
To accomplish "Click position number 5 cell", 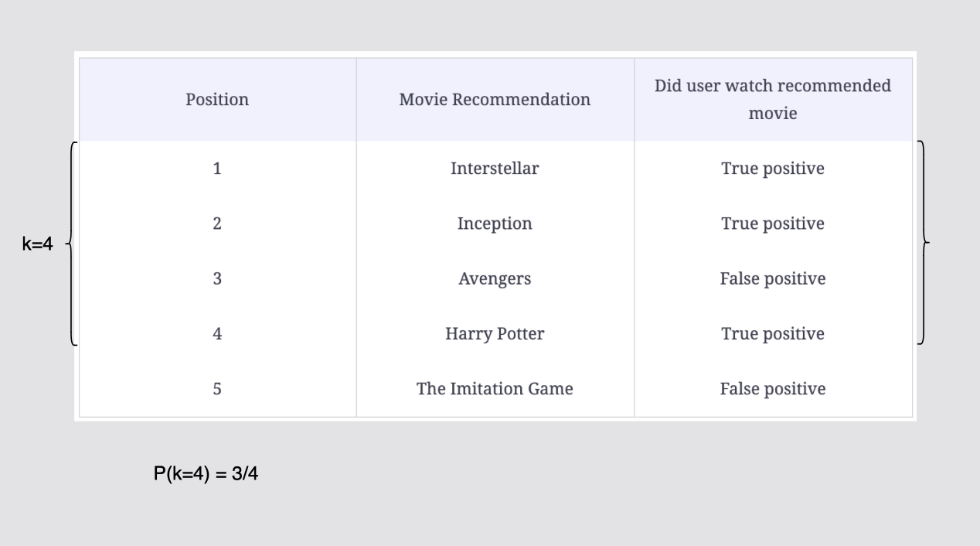I will click(x=217, y=388).
